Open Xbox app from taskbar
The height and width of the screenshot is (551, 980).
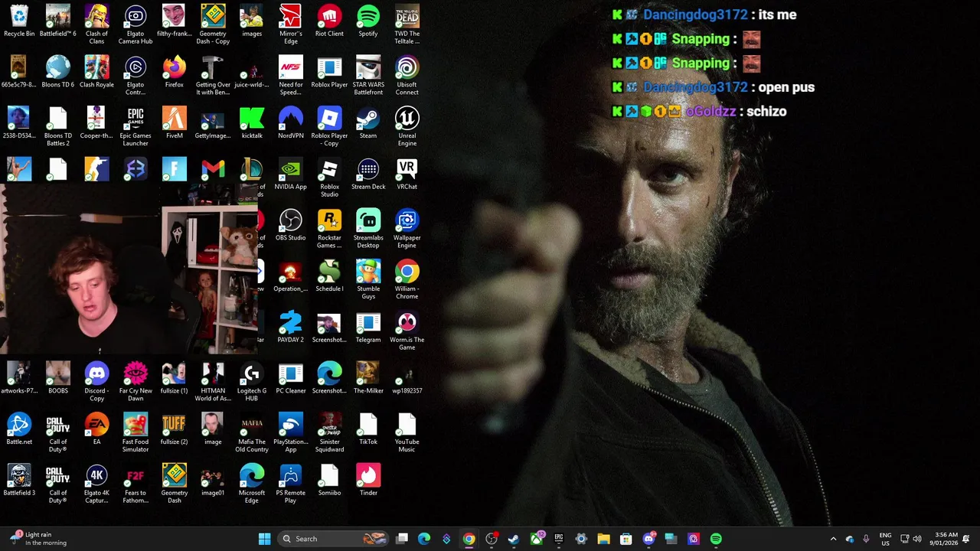pos(537,539)
